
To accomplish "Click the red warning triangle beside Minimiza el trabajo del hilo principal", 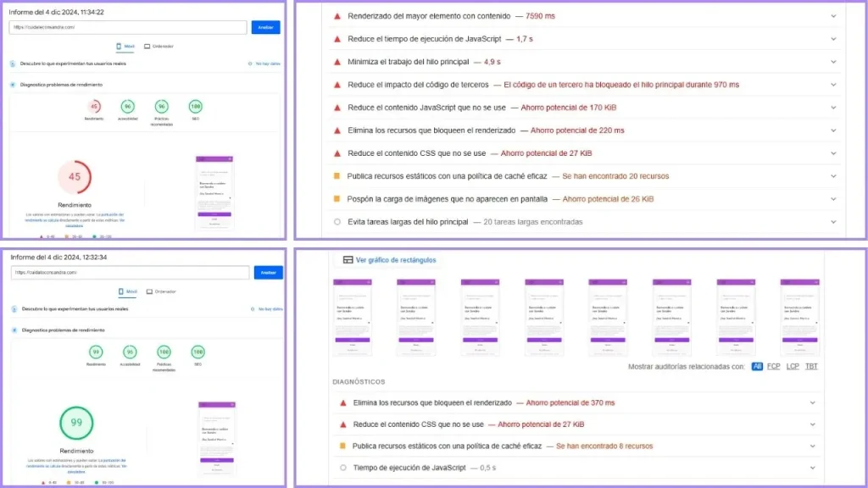I will (x=337, y=62).
